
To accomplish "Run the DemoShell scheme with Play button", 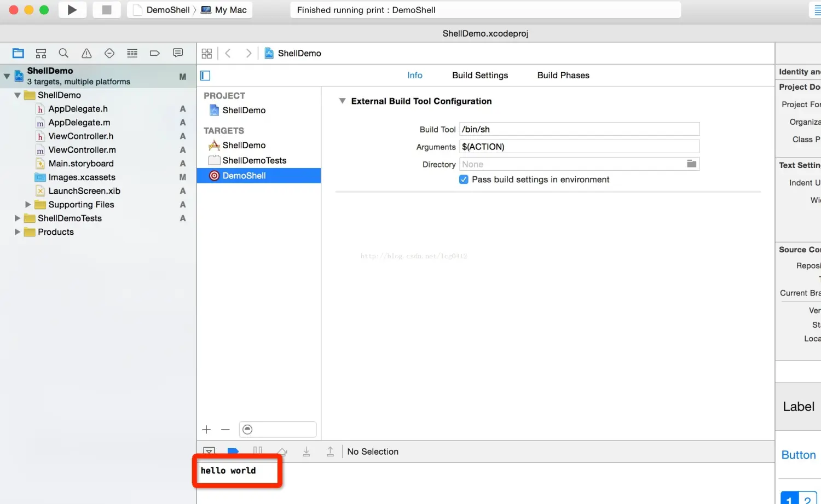I will [x=72, y=10].
